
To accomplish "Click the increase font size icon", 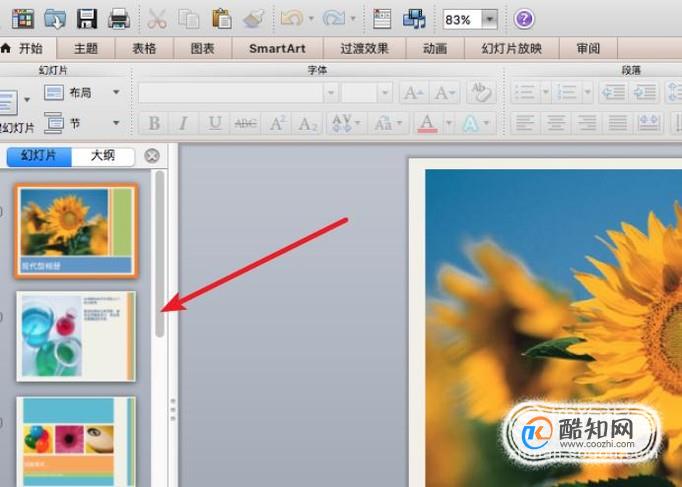I will (x=414, y=93).
